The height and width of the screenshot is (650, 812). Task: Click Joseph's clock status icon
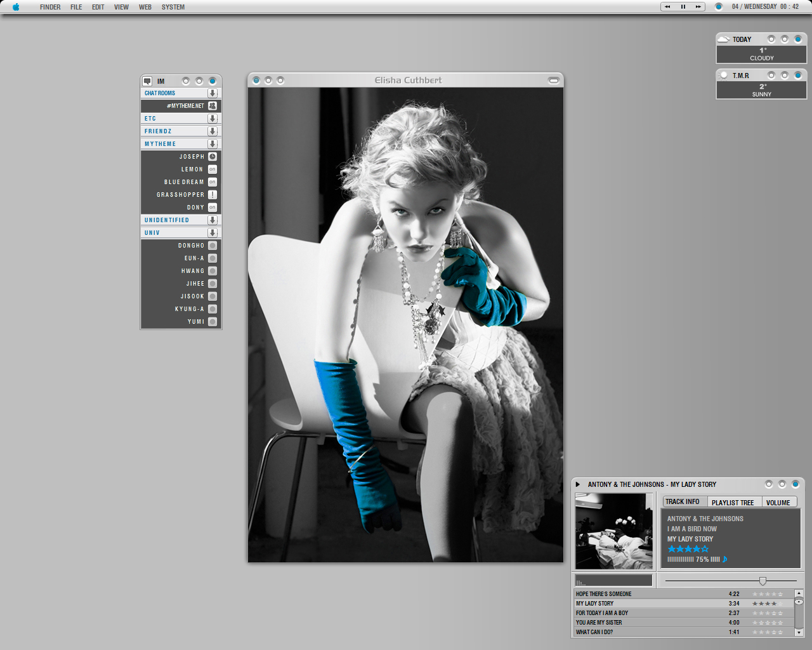[213, 157]
